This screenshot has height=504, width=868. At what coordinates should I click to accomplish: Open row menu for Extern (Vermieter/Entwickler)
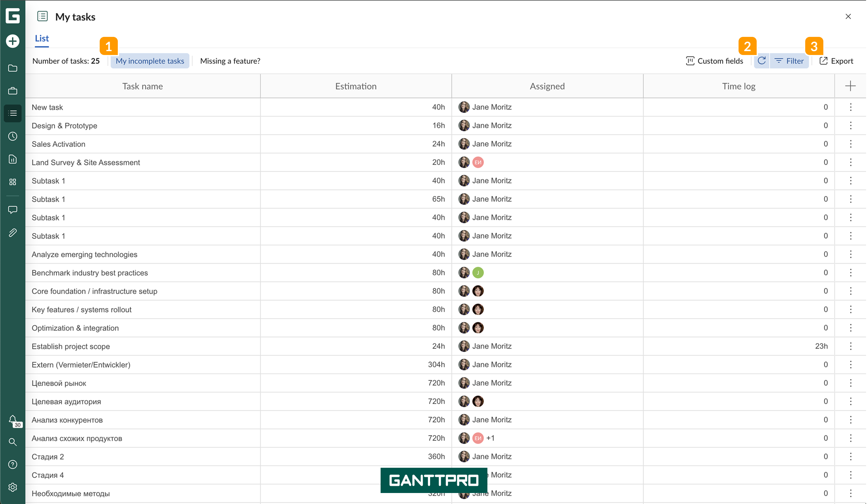[851, 365]
